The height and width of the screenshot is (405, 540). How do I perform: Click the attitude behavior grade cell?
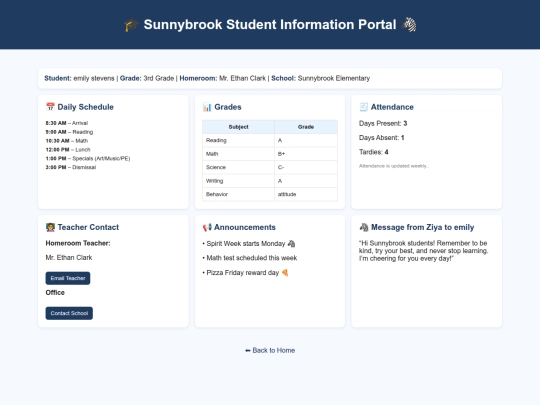(306, 194)
